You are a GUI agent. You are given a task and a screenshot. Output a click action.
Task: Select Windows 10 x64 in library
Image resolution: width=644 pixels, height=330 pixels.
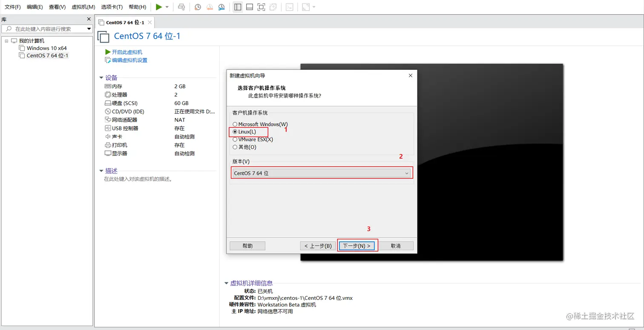[x=46, y=48]
